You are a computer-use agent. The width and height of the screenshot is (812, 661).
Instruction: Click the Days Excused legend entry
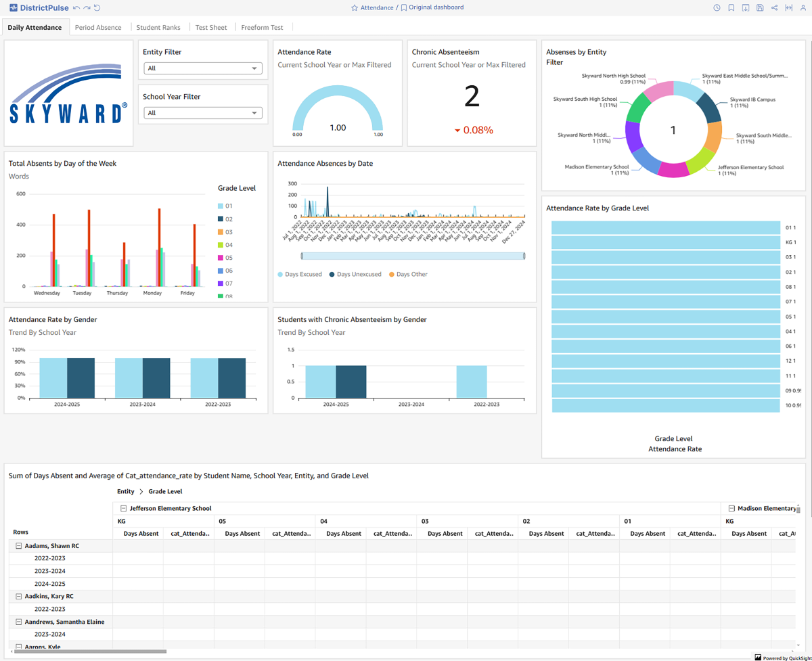point(300,275)
